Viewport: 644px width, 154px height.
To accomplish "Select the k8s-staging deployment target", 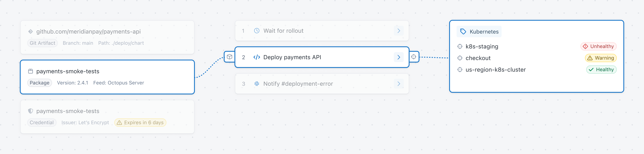I will (x=482, y=46).
